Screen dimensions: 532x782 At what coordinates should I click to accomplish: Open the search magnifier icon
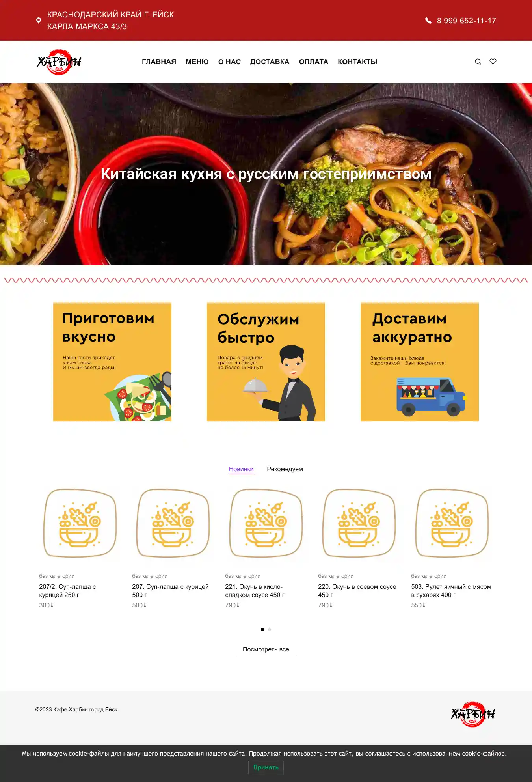[x=478, y=62]
